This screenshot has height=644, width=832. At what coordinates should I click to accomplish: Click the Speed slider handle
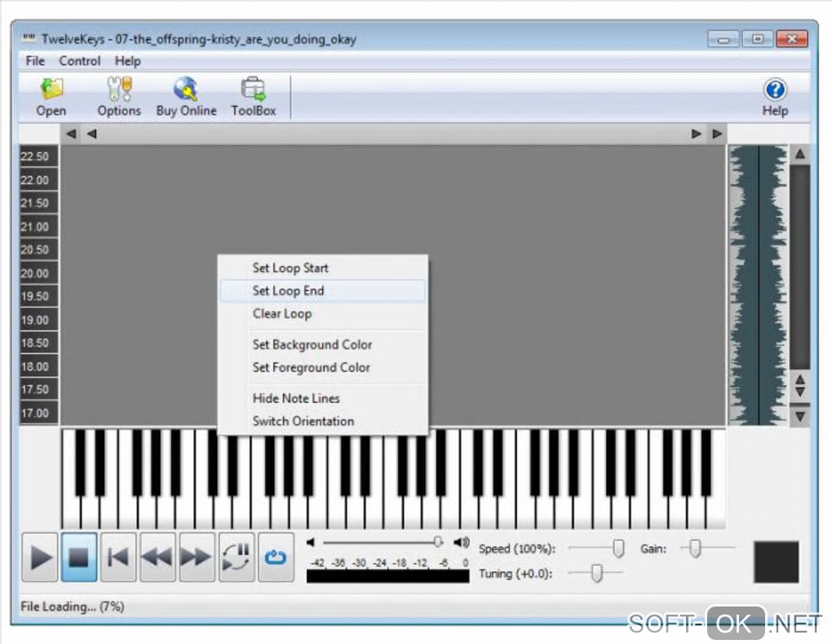pyautogui.click(x=618, y=549)
